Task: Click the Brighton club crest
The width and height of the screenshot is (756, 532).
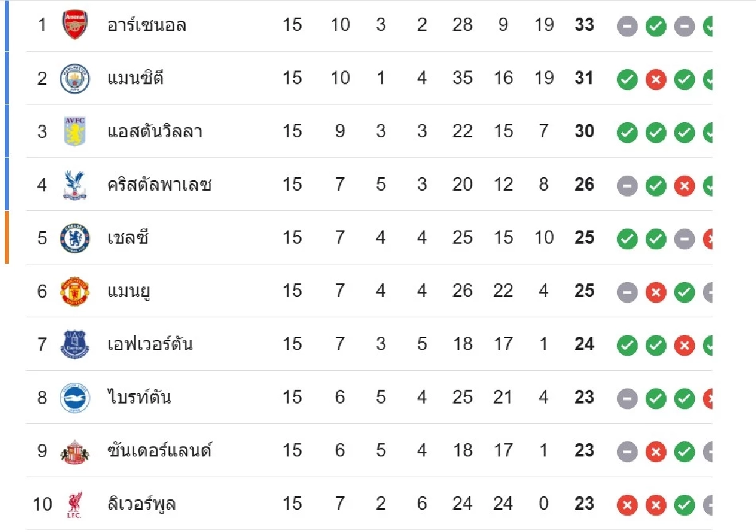Action: [x=74, y=398]
